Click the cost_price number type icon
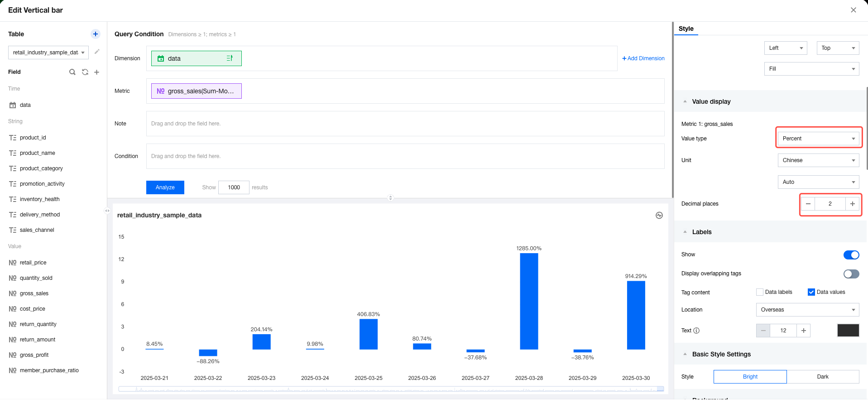868x403 pixels. [x=13, y=309]
